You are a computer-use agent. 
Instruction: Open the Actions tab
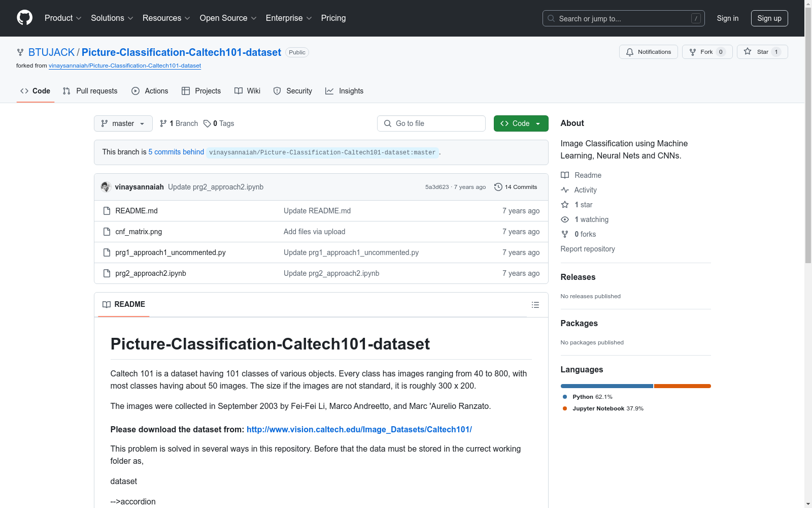pos(150,91)
